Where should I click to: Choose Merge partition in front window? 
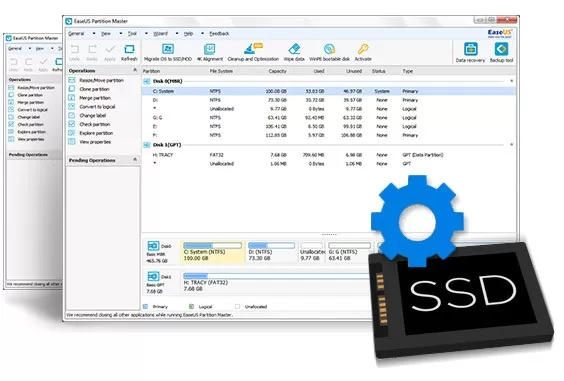90,98
